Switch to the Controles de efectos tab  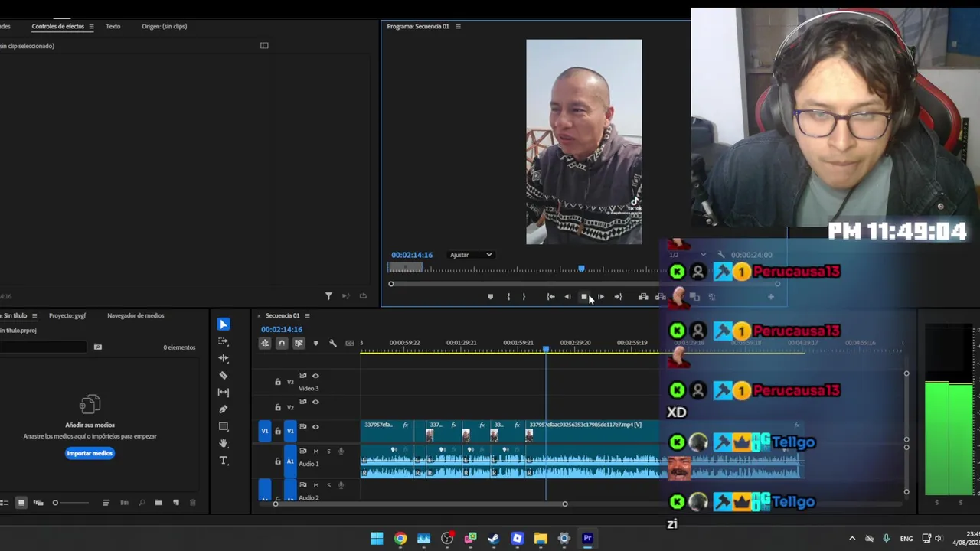click(58, 27)
